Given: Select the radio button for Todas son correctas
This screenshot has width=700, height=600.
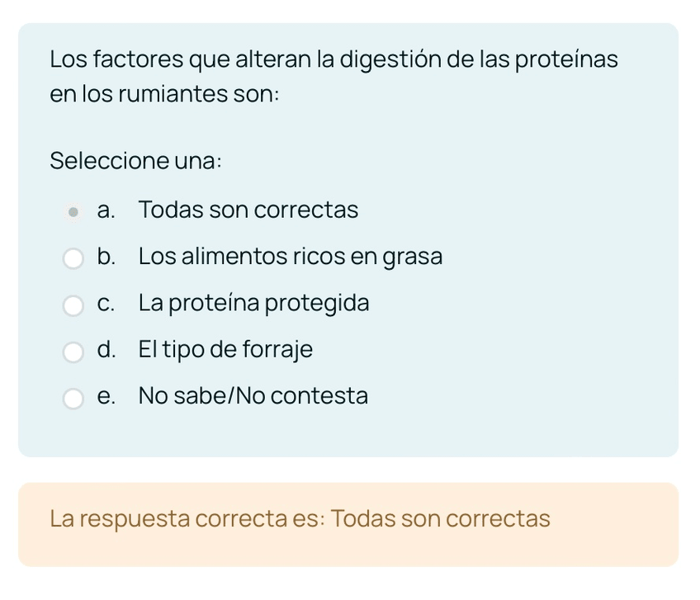Looking at the screenshot, I should coord(73,212).
